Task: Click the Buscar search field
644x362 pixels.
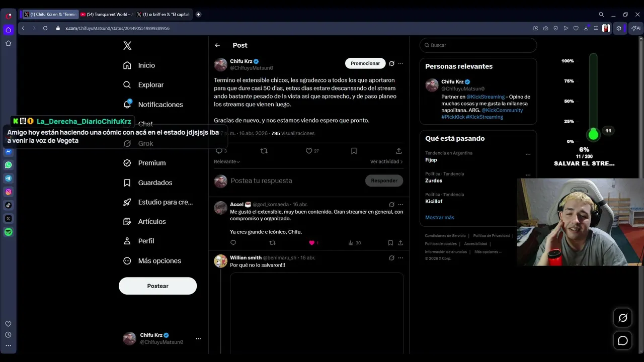Action: [x=478, y=45]
